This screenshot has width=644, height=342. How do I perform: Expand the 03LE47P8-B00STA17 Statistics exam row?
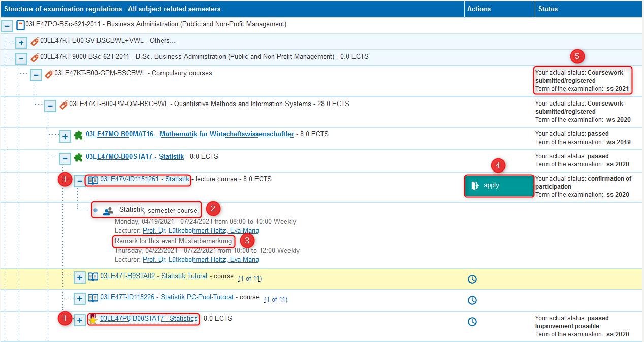click(x=80, y=320)
